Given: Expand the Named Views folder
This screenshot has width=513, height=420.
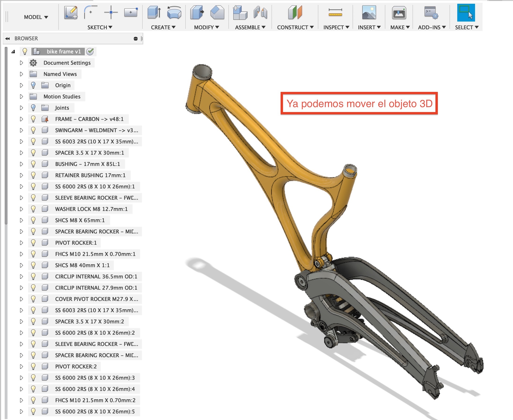Looking at the screenshot, I should tap(21, 74).
